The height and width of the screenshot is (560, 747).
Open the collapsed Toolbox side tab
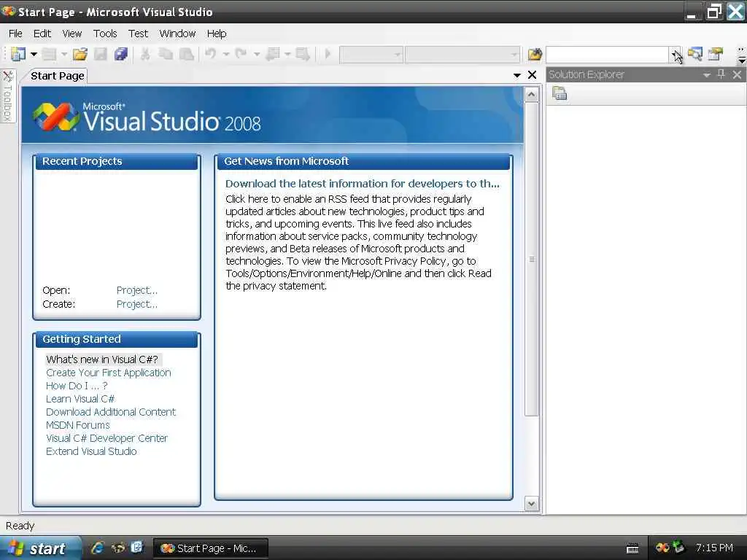pos(8,97)
